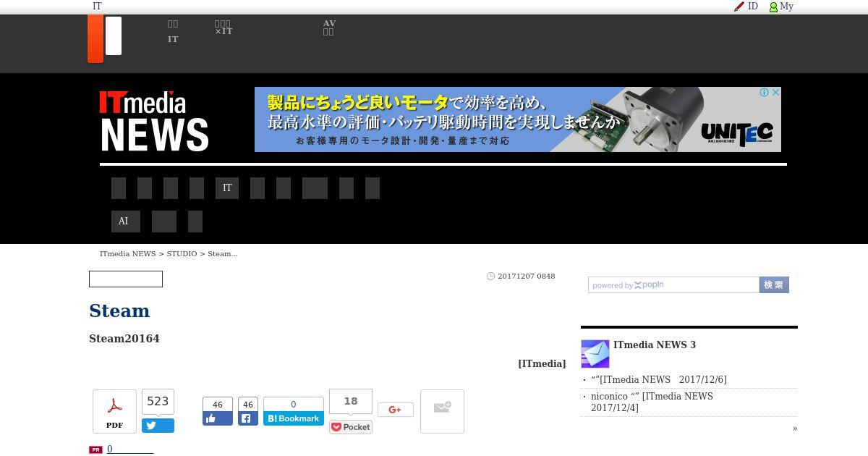This screenshot has width=868, height=456.
Task: Share via Google+ button
Action: click(396, 410)
